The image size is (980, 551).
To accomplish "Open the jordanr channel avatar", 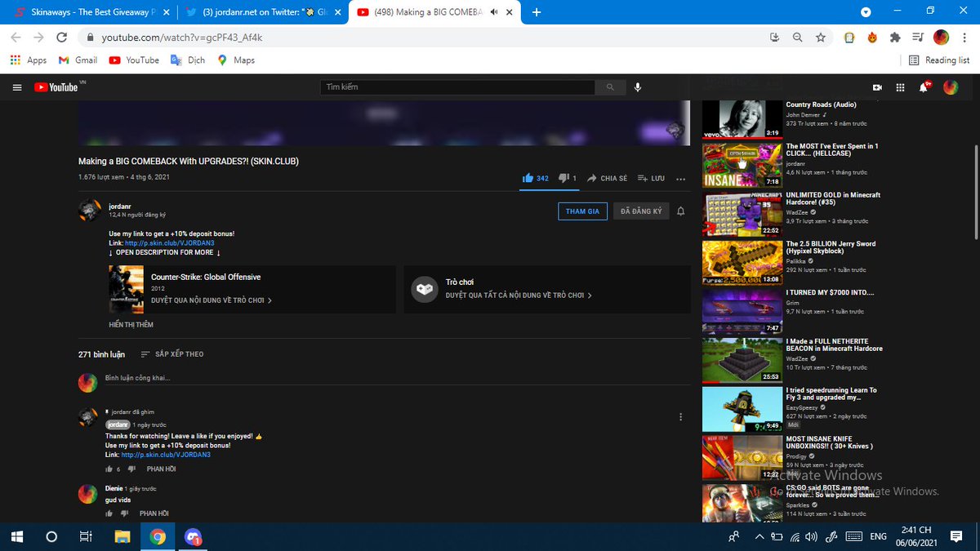I will 89,210.
